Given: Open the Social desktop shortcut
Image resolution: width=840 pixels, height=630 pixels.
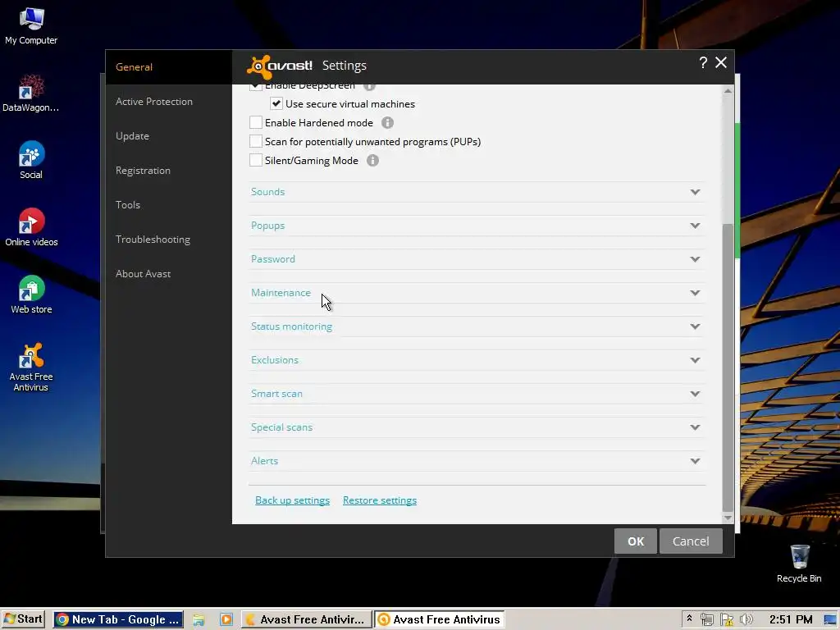Looking at the screenshot, I should pyautogui.click(x=31, y=160).
